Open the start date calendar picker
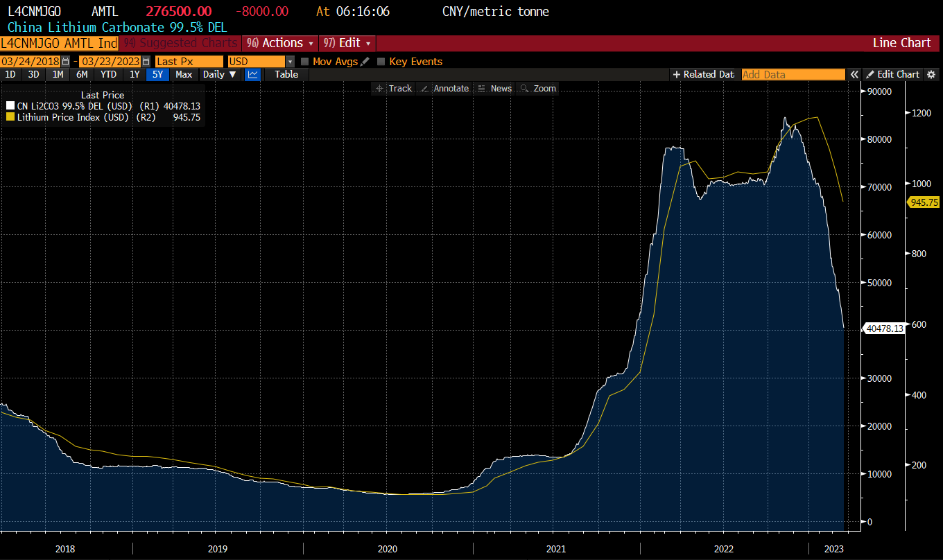 pyautogui.click(x=66, y=62)
